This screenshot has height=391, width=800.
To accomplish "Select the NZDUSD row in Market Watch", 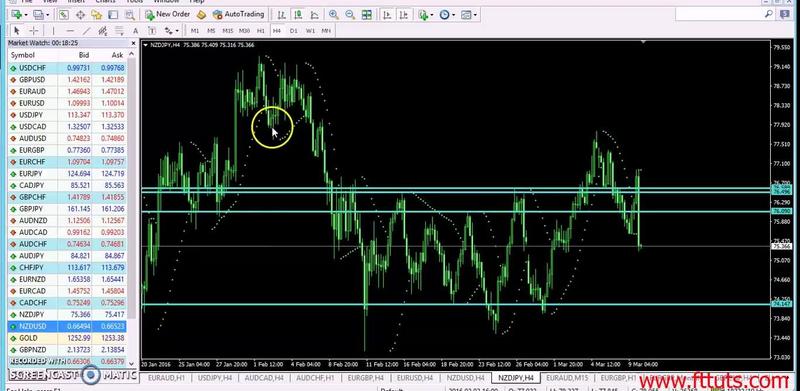I will [67, 326].
